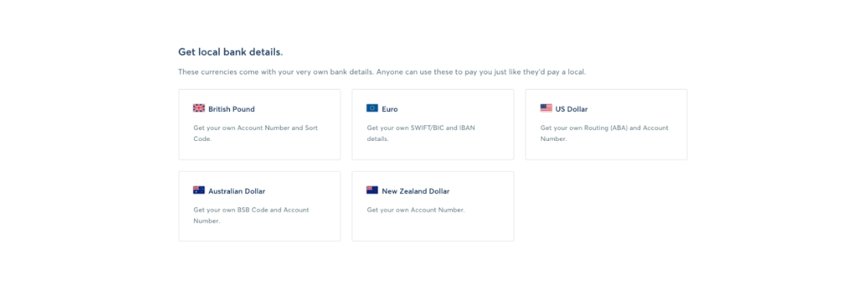Click the Account Number and Sort Code description
Image resolution: width=868 pixels, height=289 pixels.
[255, 133]
